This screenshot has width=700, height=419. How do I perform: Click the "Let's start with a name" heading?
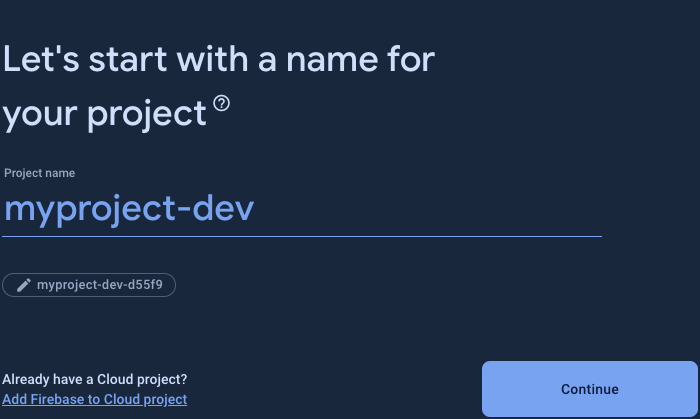click(x=218, y=59)
